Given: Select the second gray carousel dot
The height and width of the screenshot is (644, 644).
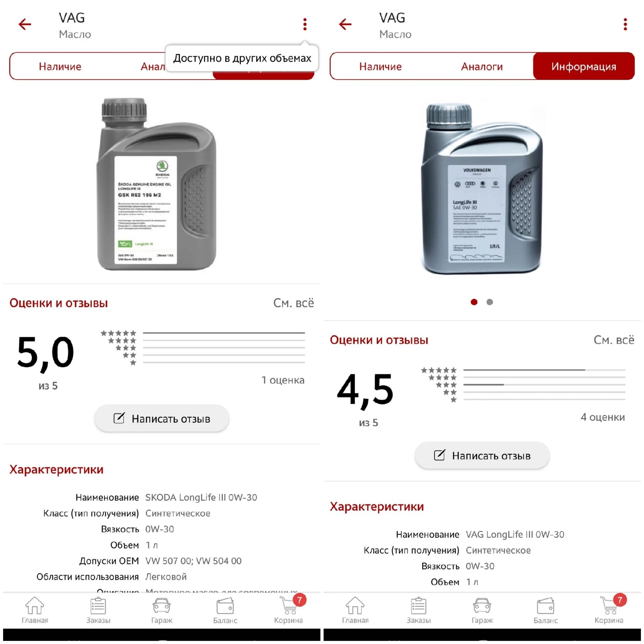Looking at the screenshot, I should (490, 302).
